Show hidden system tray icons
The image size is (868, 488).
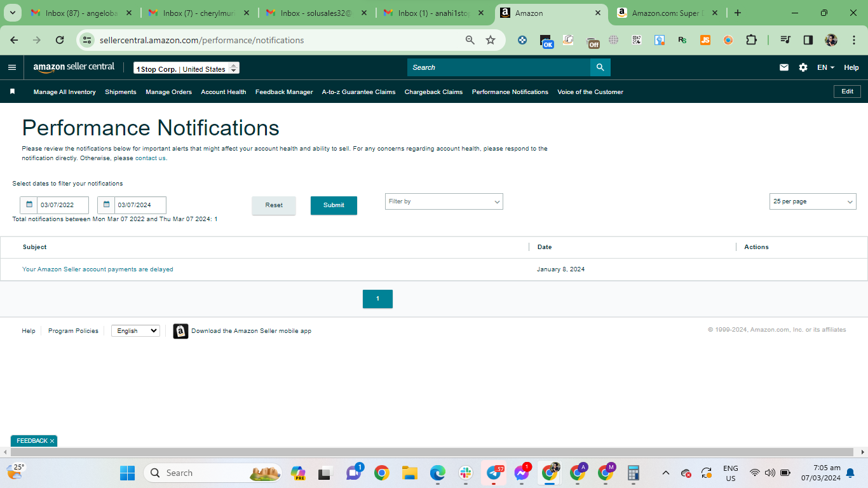tap(665, 473)
